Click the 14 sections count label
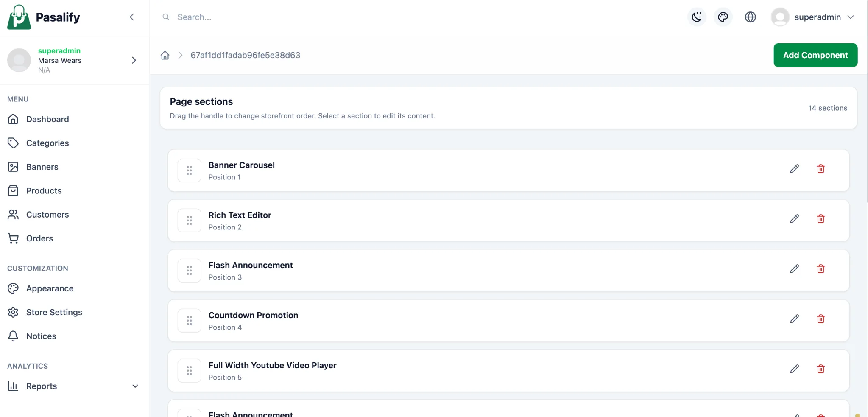Image resolution: width=868 pixels, height=417 pixels. 828,108
